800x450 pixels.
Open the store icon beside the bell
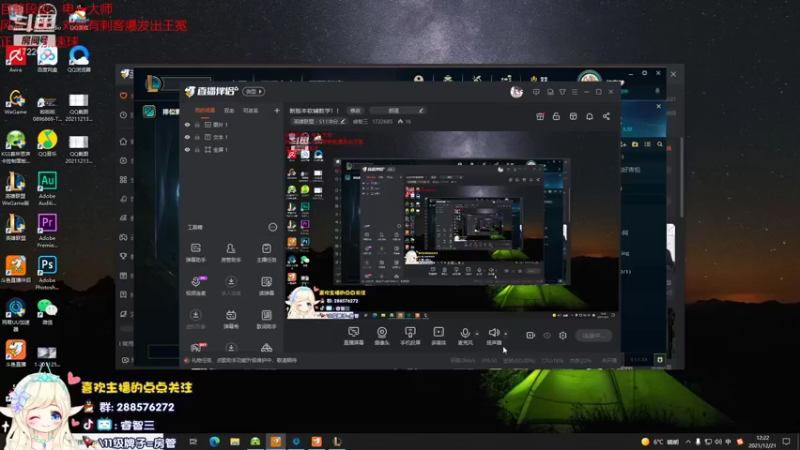[x=573, y=116]
